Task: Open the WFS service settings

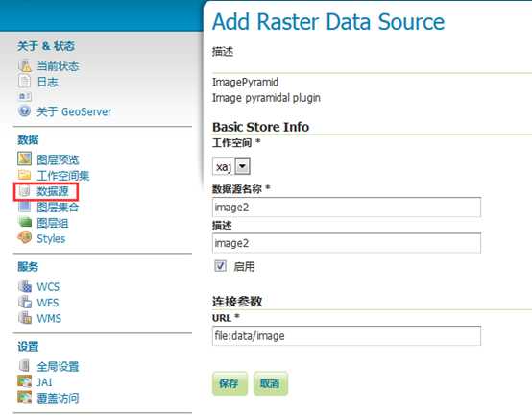Action: click(47, 303)
